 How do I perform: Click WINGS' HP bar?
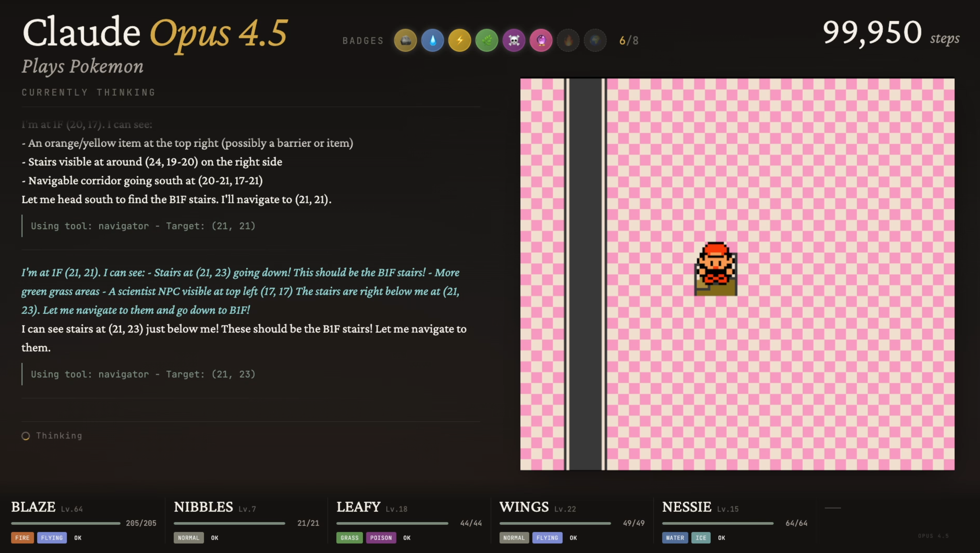pos(555,523)
